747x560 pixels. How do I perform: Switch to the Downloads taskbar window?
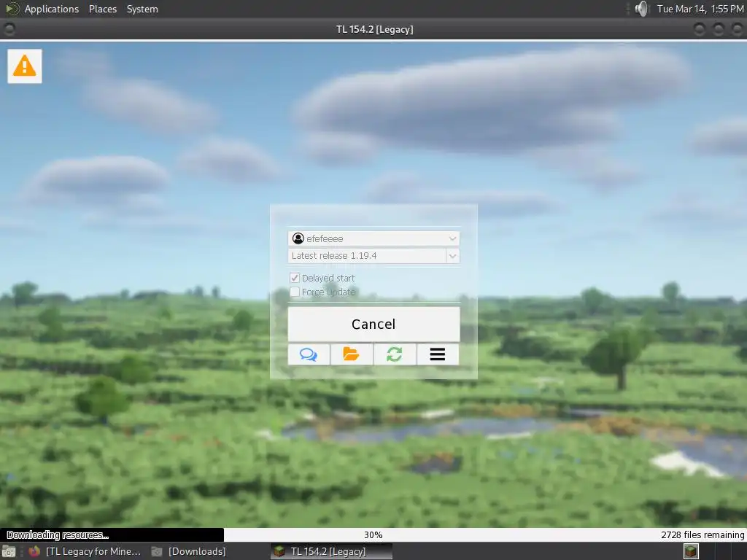[x=190, y=551]
